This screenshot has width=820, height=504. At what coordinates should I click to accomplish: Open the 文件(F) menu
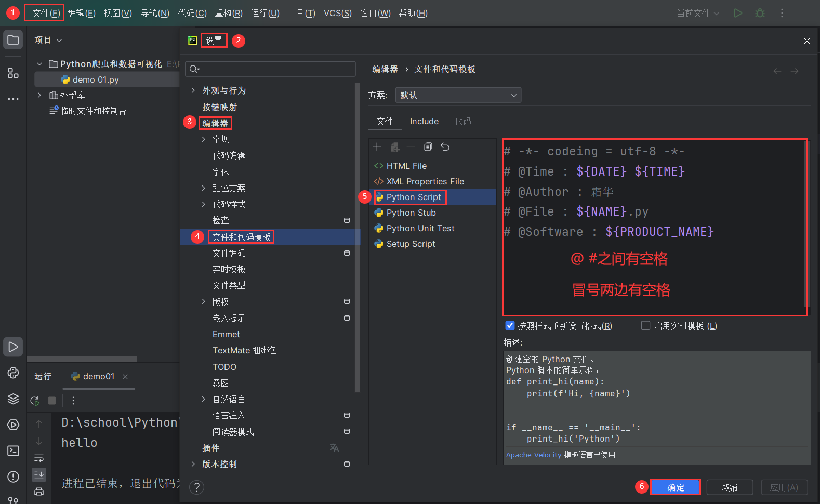coord(46,13)
